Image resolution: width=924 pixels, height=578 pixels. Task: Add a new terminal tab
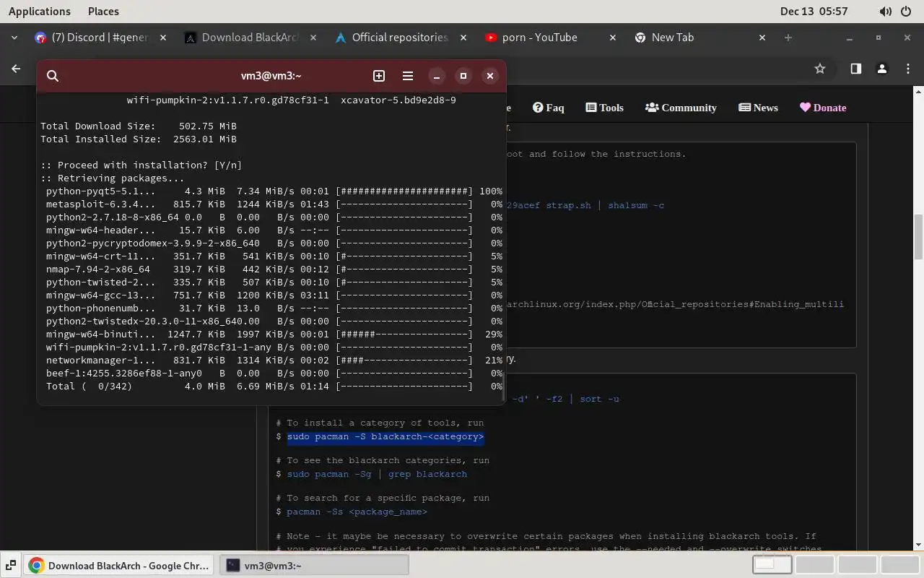coord(379,76)
